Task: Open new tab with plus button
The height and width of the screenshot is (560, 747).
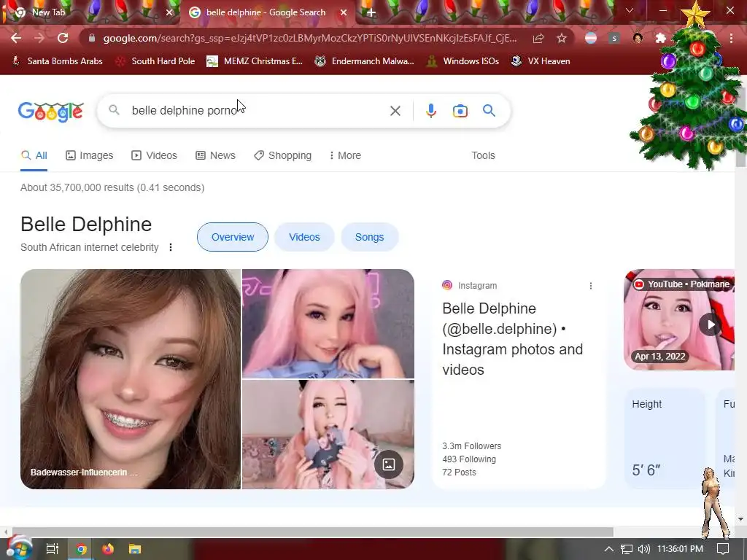Action: pos(371,13)
